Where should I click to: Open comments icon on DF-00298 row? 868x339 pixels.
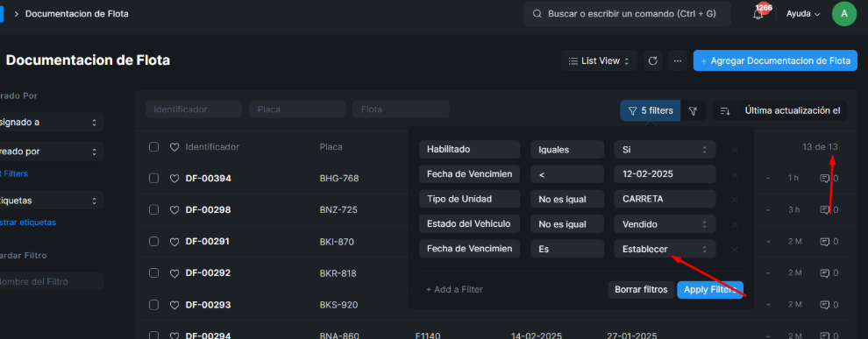pyautogui.click(x=825, y=209)
